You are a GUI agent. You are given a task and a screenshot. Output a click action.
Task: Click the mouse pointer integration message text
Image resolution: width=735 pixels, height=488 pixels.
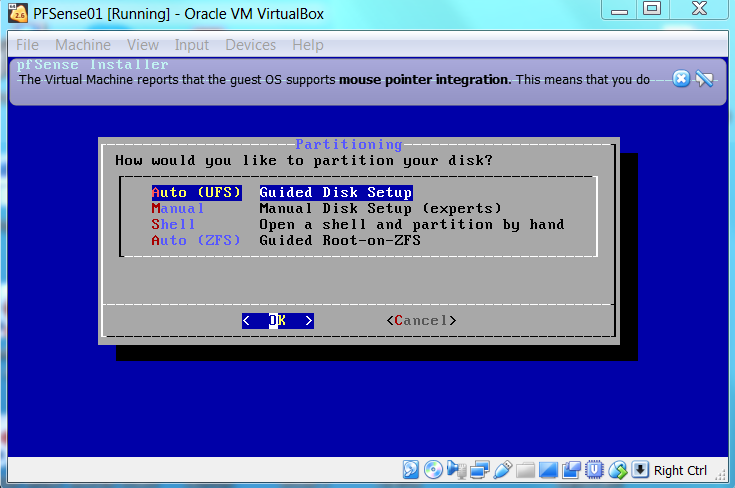[x=334, y=80]
